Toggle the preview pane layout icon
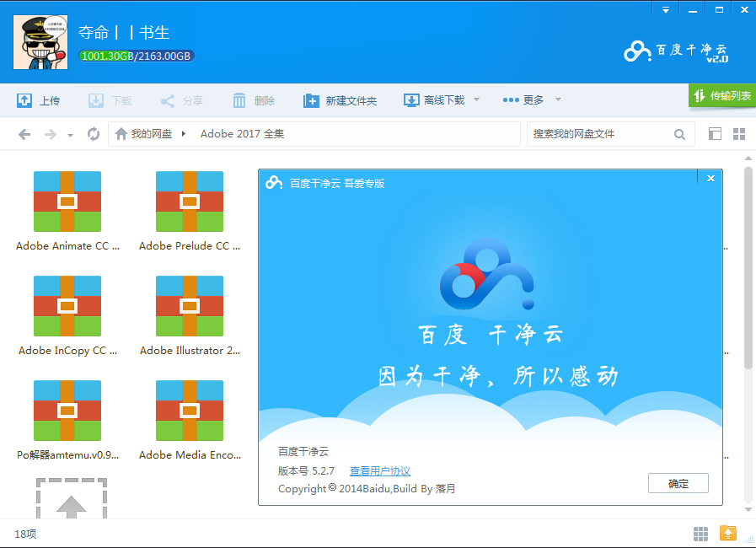Screen dimensions: 756x548 tap(715, 133)
